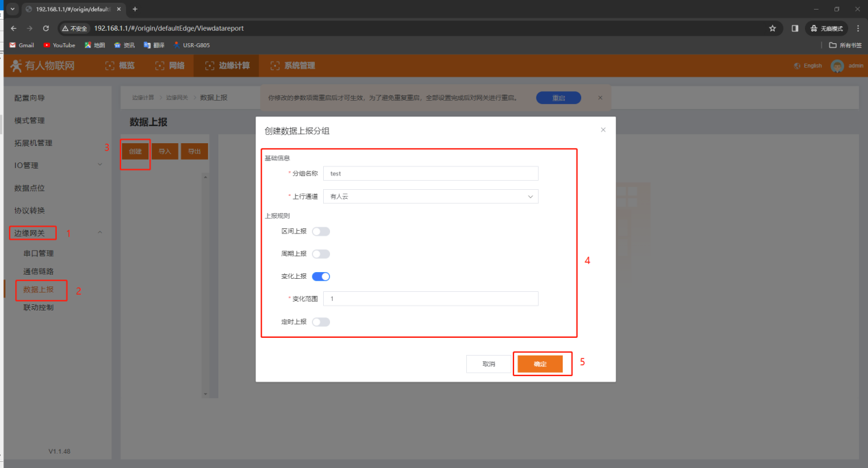Open the browser side panel icon

(795, 28)
